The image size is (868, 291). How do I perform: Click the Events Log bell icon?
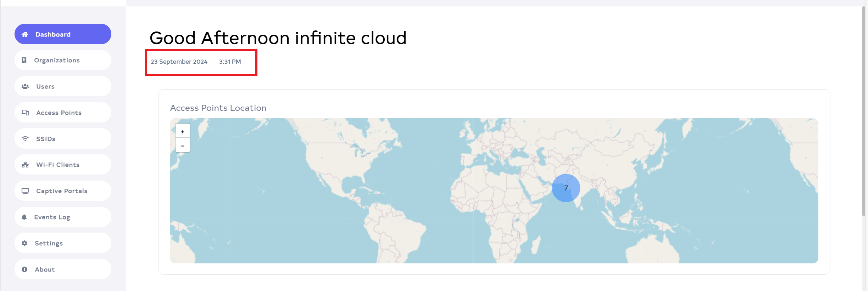click(x=24, y=217)
